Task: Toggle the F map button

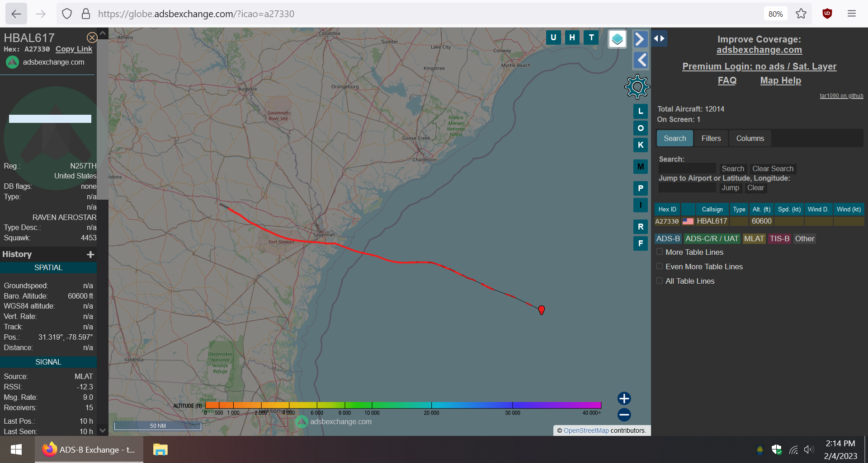Action: [x=641, y=243]
